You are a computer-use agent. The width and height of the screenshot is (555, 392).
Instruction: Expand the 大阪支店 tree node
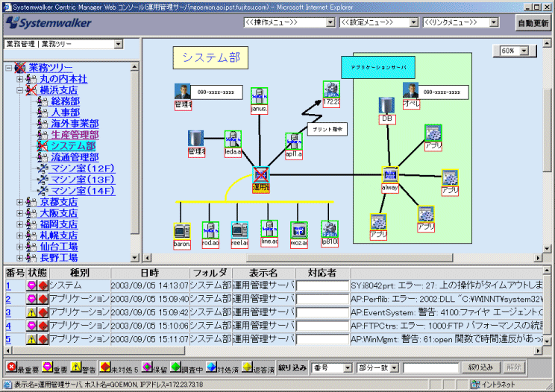(20, 213)
